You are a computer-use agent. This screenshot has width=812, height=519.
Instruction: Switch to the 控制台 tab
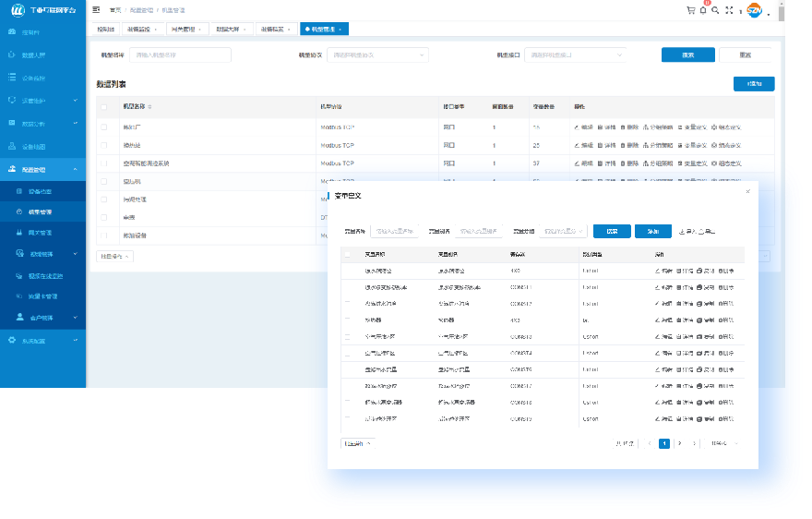pyautogui.click(x=105, y=30)
